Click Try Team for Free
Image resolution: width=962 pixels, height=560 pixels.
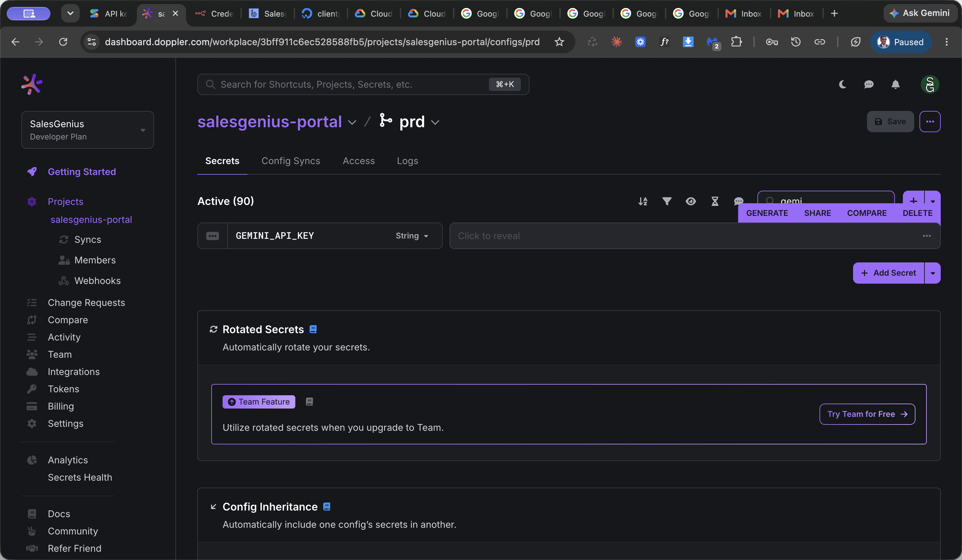[x=867, y=414]
